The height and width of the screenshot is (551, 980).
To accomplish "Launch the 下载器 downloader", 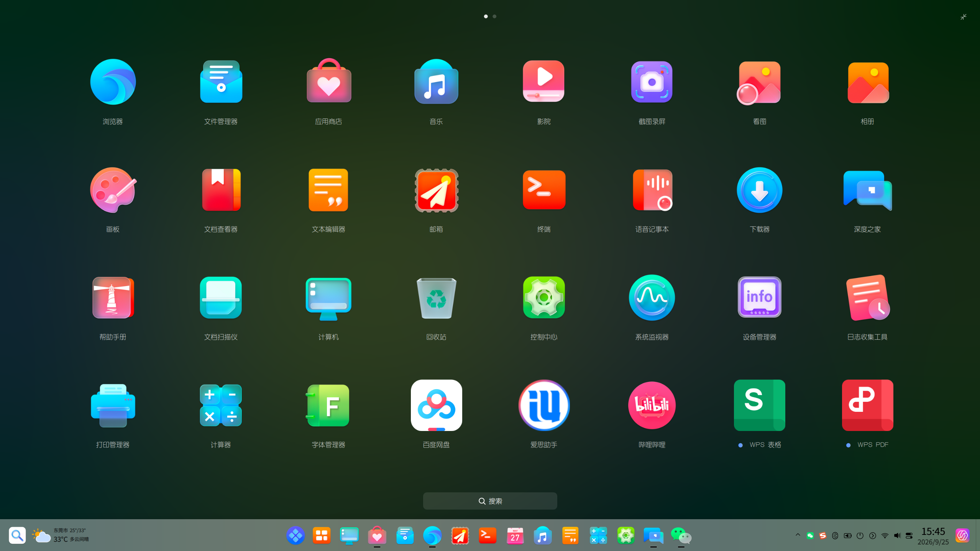I will pos(759,190).
